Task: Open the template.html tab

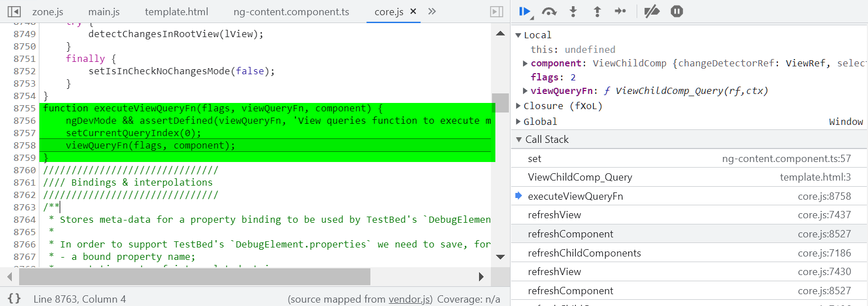Action: click(x=176, y=12)
